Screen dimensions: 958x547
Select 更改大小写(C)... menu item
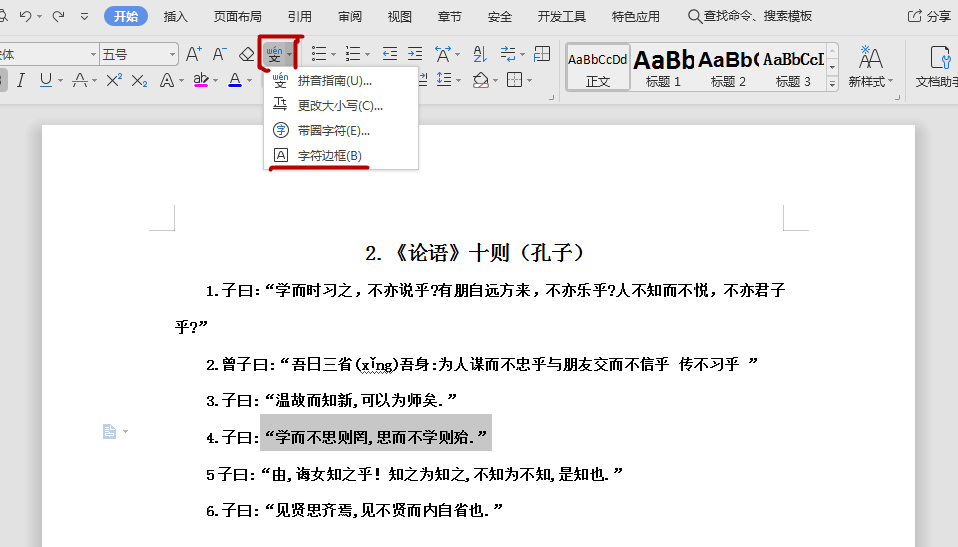[341, 105]
